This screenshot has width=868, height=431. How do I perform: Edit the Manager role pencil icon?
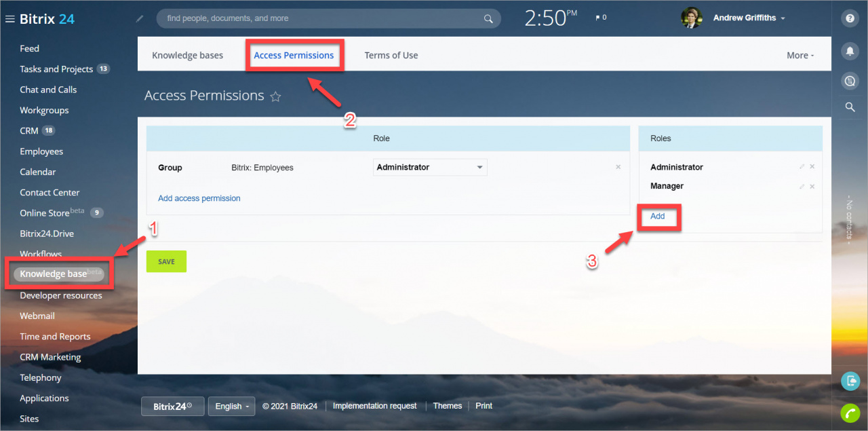pyautogui.click(x=802, y=187)
